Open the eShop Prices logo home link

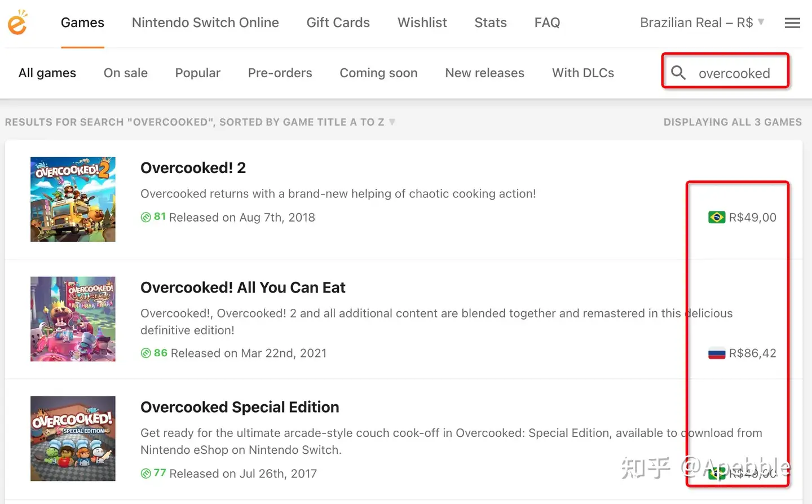(x=17, y=22)
